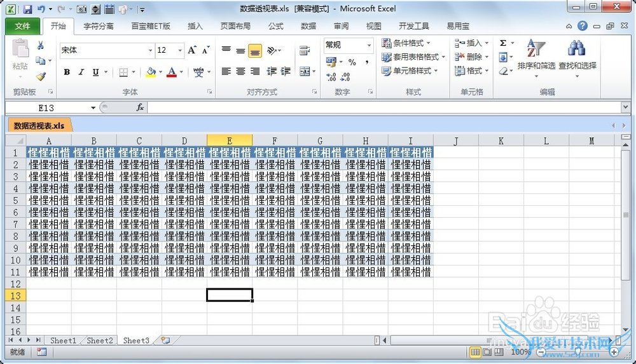Open 套用表格格式 table format menu
This screenshot has width=636, height=364.
click(x=413, y=57)
